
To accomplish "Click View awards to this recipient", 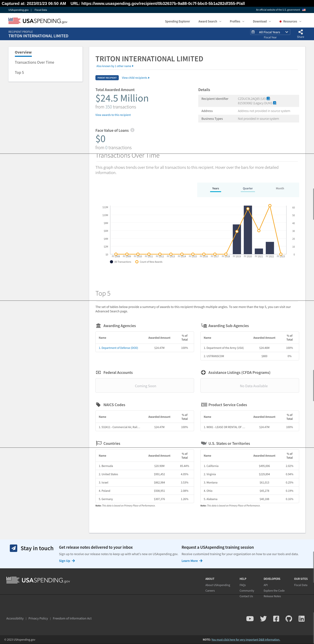I will (113, 115).
